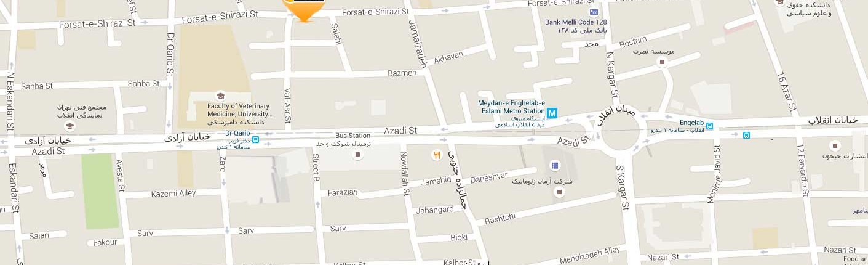Select the Forsat-e-Shirazi St label near Salehi
The width and height of the screenshot is (868, 265).
375,12
